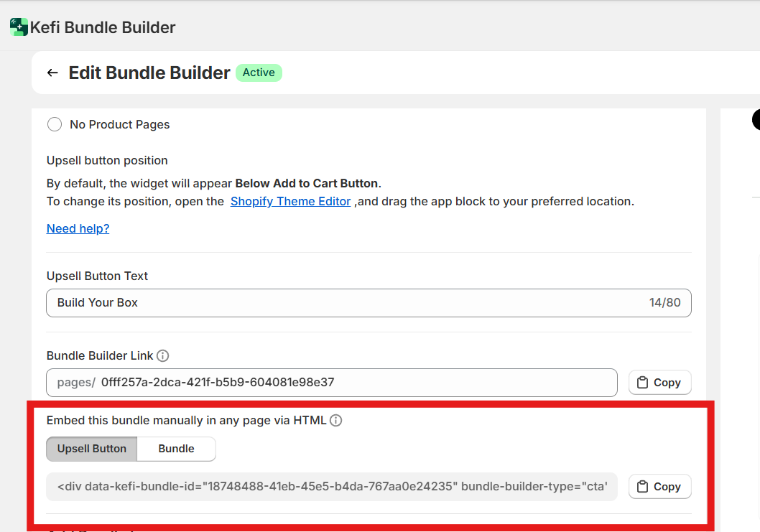Image resolution: width=760 pixels, height=532 pixels.
Task: Open the Shopify Theme Editor link
Action: [290, 201]
